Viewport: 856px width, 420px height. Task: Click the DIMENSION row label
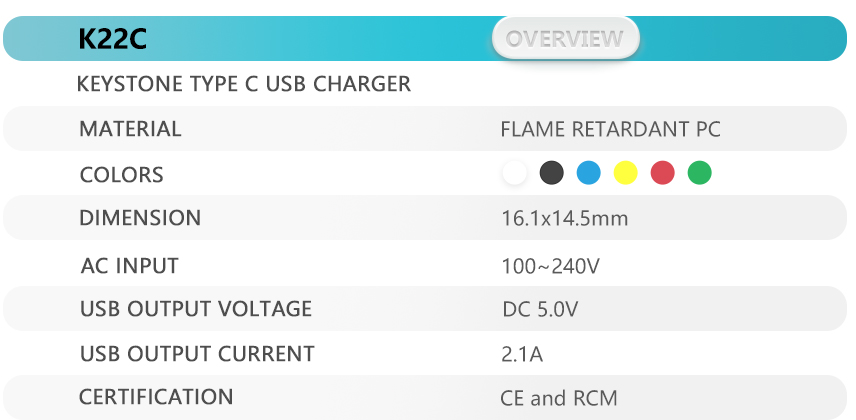click(140, 218)
